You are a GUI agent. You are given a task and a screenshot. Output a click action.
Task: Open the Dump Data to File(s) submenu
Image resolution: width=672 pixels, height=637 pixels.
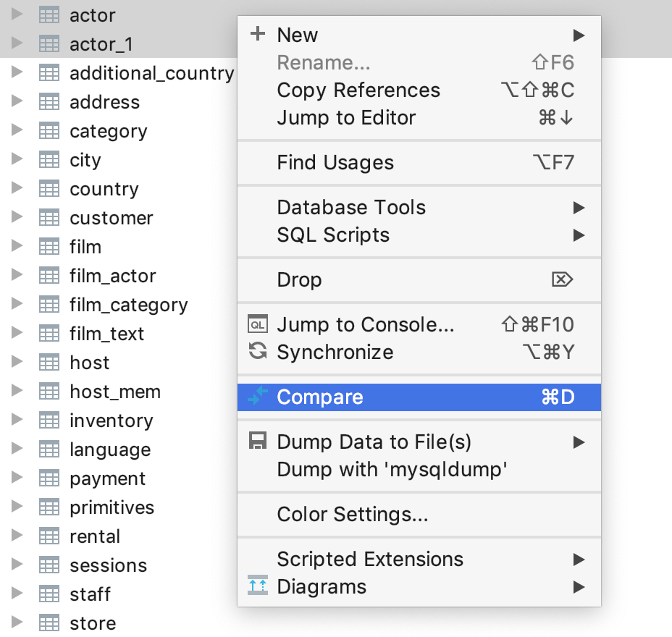pyautogui.click(x=419, y=442)
